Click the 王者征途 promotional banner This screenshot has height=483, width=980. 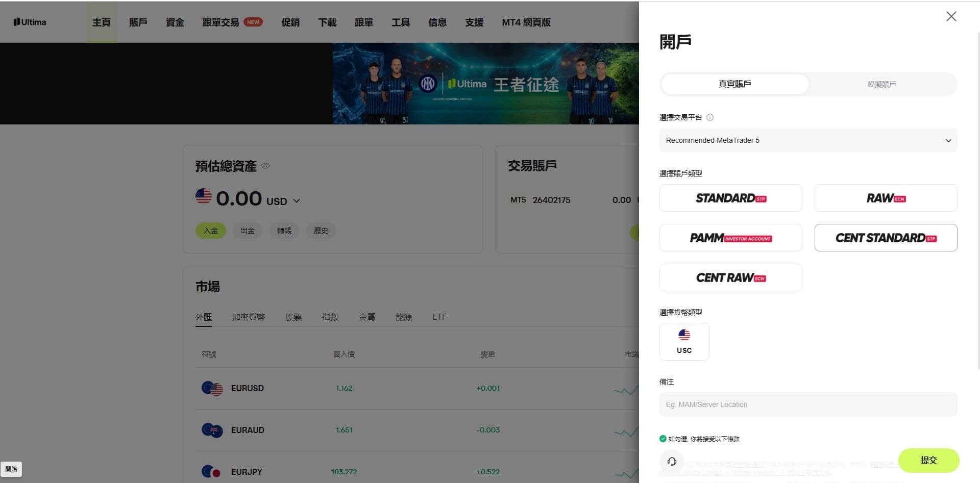(485, 84)
